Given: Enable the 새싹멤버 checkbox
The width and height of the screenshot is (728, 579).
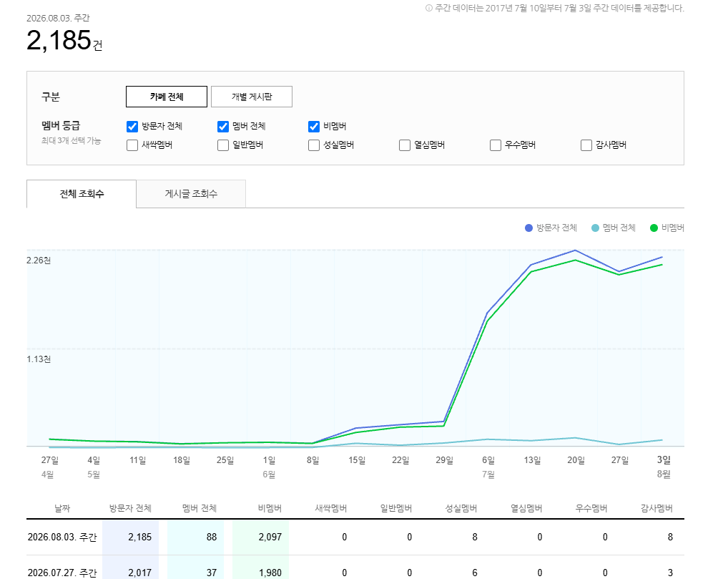Looking at the screenshot, I should click(x=132, y=145).
